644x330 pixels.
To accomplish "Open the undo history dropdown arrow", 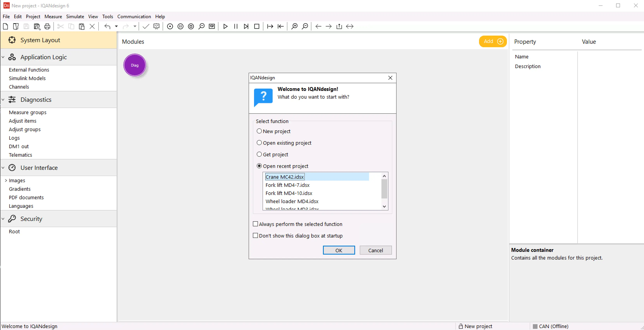I will click(116, 26).
